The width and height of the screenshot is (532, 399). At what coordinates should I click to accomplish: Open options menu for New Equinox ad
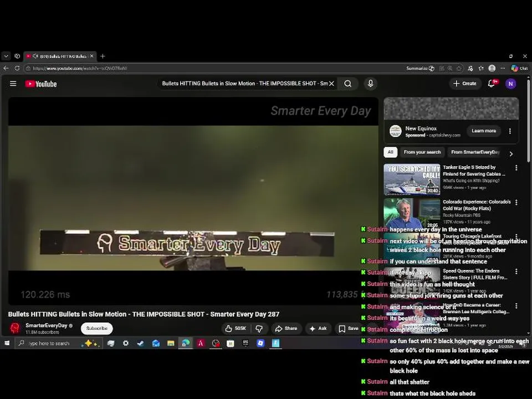pos(510,131)
